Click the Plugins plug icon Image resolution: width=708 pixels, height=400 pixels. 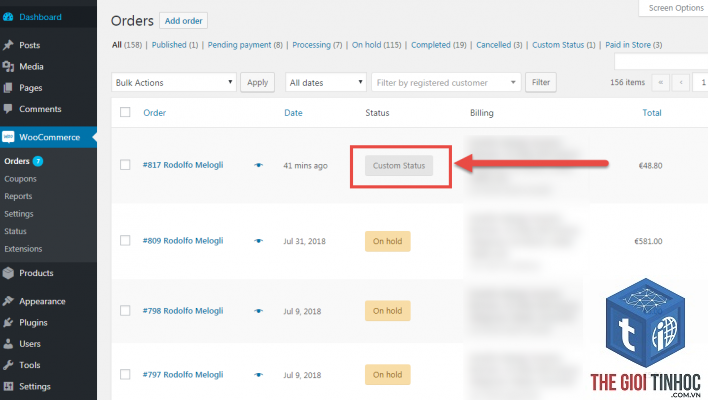coord(8,322)
